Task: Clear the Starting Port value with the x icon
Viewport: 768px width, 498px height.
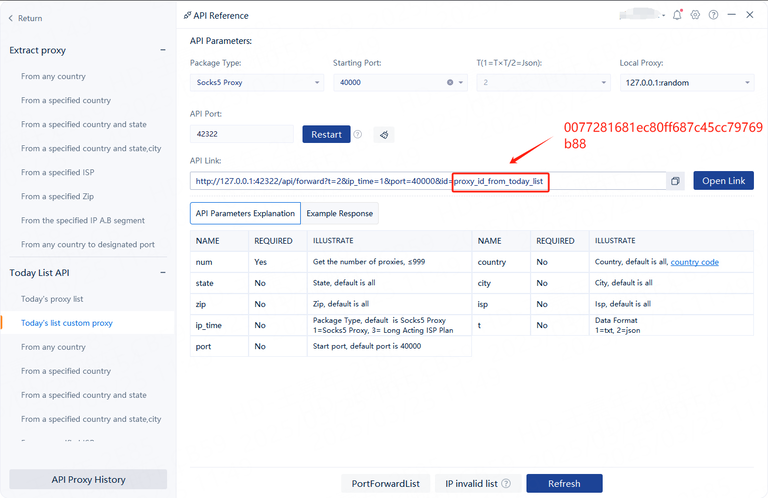Action: tap(449, 83)
